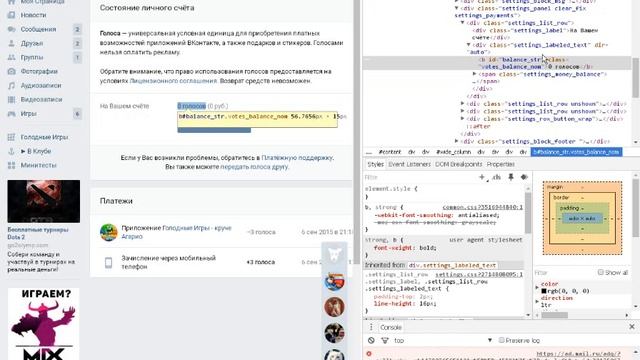Image resolution: width=640 pixels, height=360 pixels.
Task: Click the computed styles Filter input
Action: [x=564, y=272]
